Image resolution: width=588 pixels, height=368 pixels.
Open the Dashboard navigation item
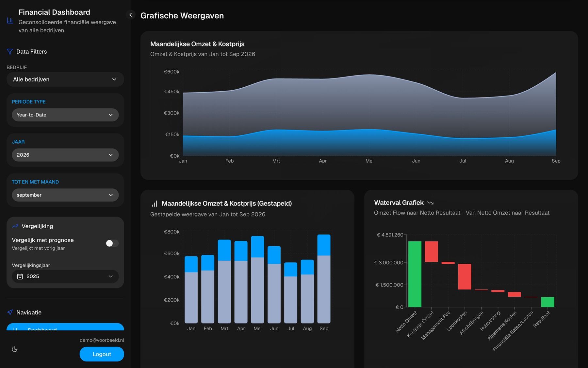coord(65,327)
